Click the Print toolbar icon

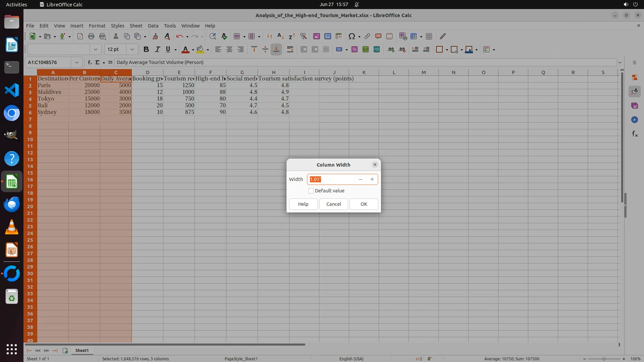(91, 36)
